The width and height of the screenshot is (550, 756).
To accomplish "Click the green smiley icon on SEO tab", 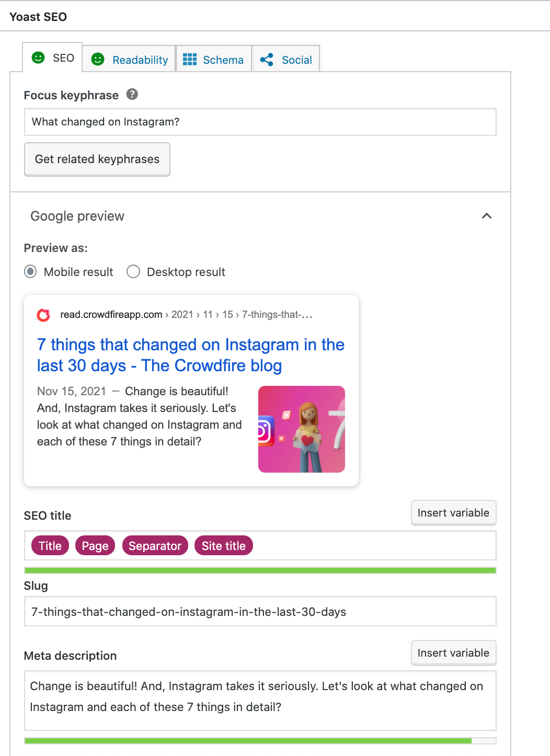I will tap(38, 58).
